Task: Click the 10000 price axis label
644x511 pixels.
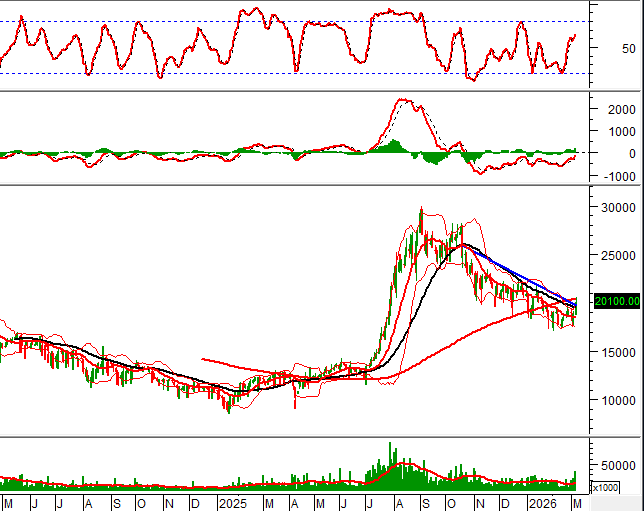Action: 618,400
